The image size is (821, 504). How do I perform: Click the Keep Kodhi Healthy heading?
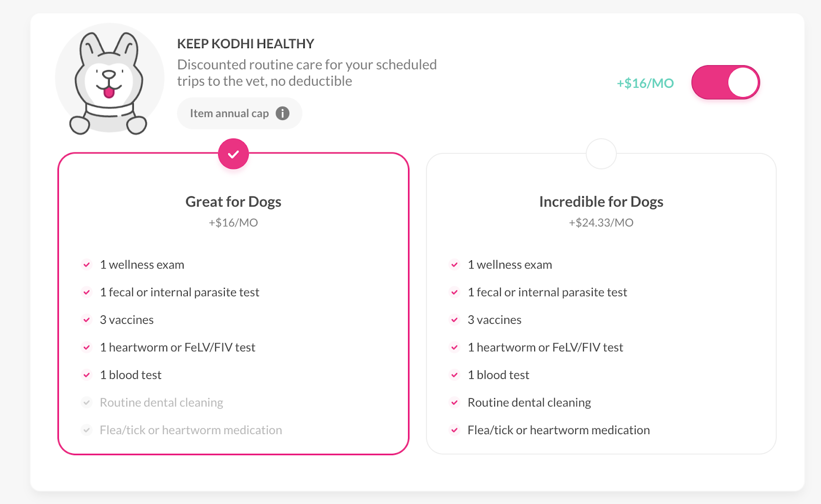(x=245, y=44)
